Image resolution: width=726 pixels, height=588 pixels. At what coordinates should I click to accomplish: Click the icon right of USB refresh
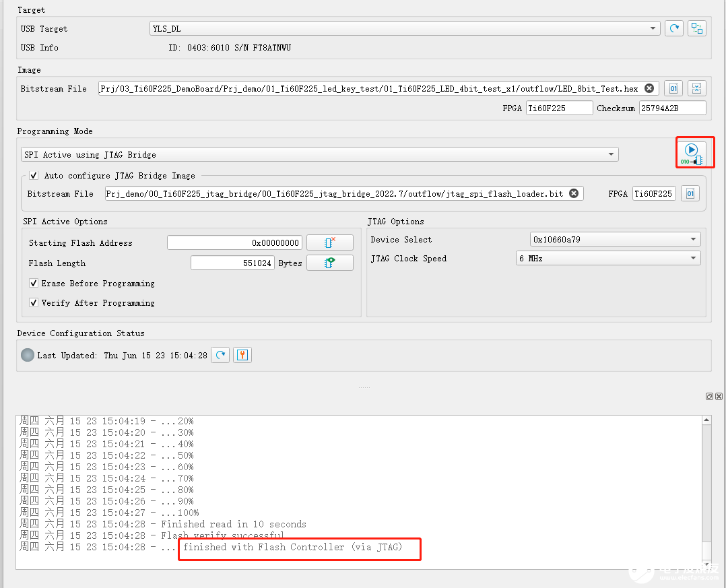pyautogui.click(x=696, y=28)
